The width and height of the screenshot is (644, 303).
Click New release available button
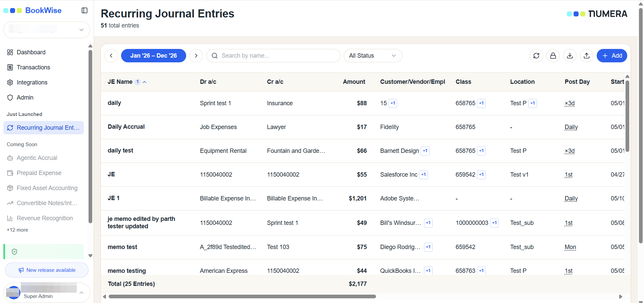tap(47, 270)
